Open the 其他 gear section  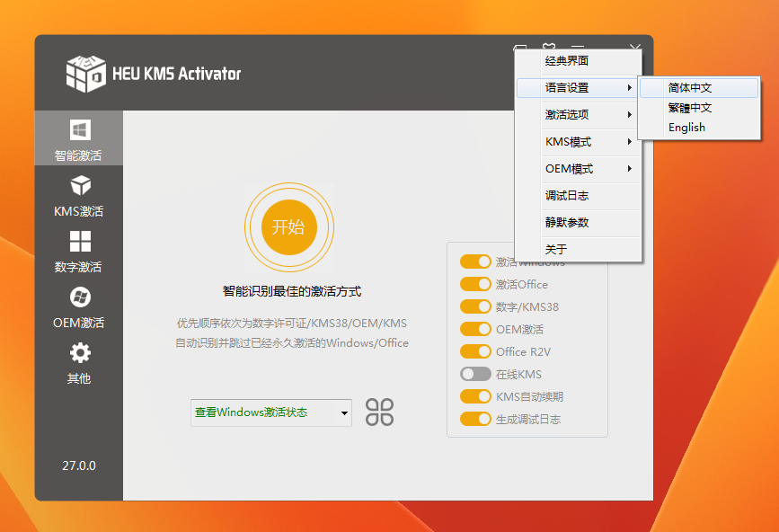78,363
